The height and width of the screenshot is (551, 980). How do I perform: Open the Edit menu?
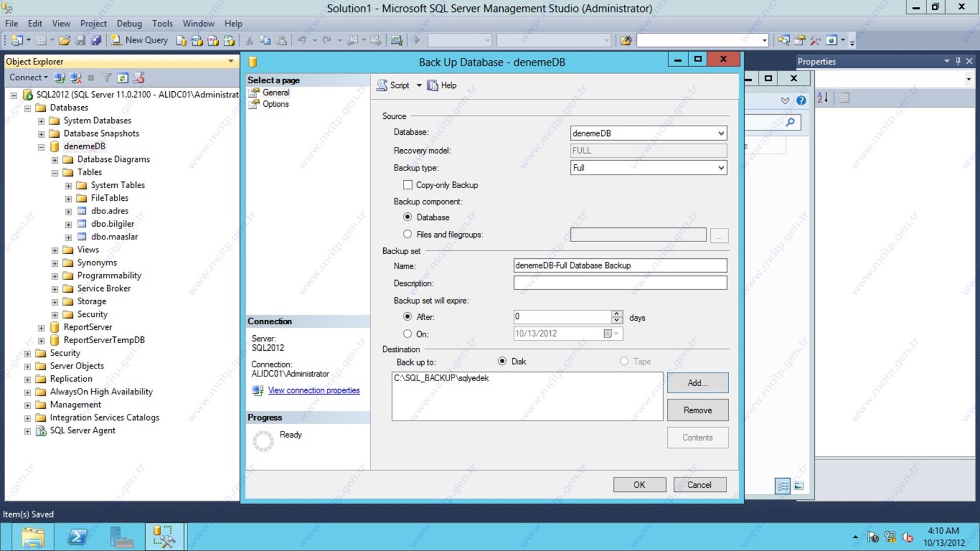point(35,24)
